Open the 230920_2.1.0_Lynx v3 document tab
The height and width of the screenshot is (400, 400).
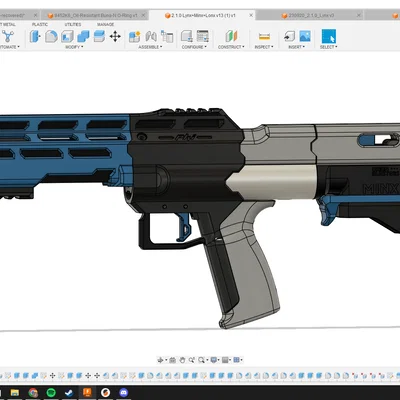(311, 15)
